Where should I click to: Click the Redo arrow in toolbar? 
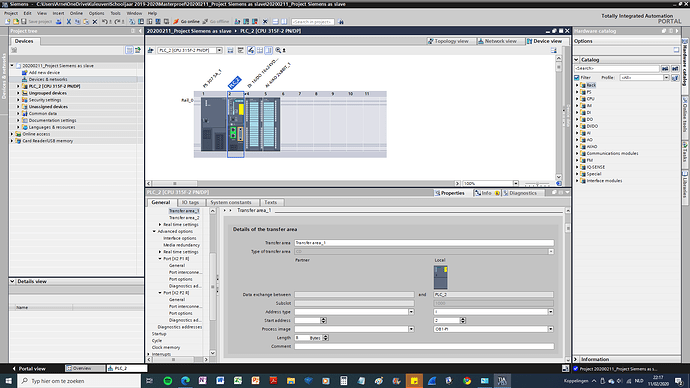[117, 22]
